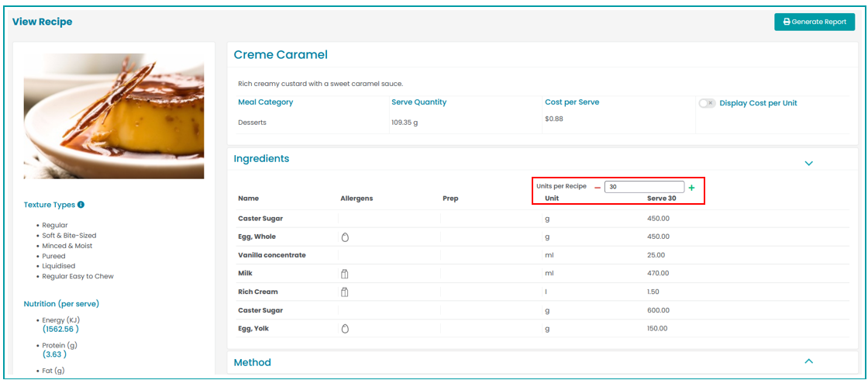Click the 1.50 rich cream quantity

(654, 292)
